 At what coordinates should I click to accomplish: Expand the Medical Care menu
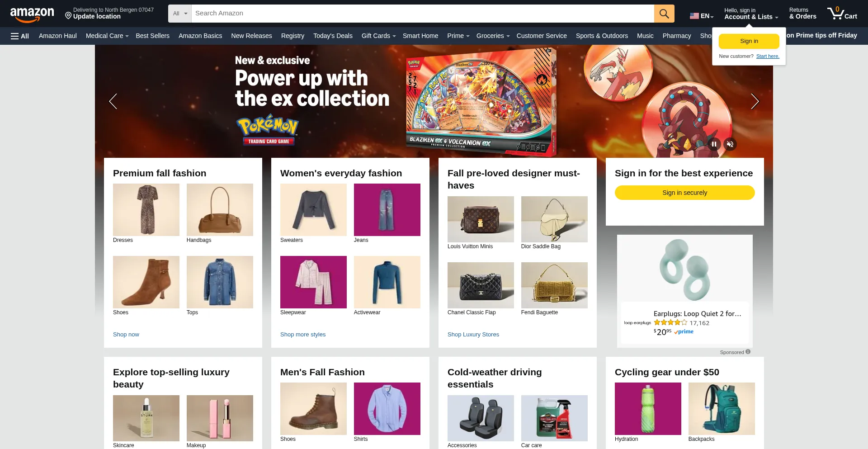107,36
